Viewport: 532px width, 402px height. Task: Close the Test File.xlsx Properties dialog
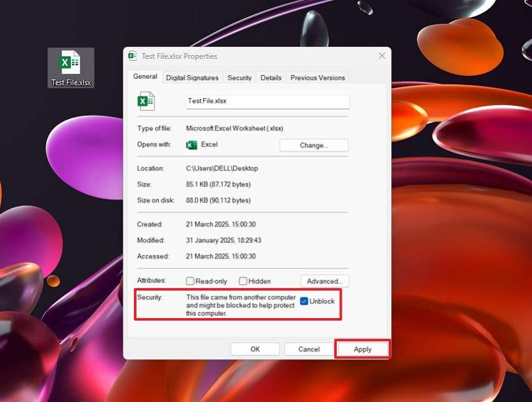(x=382, y=56)
